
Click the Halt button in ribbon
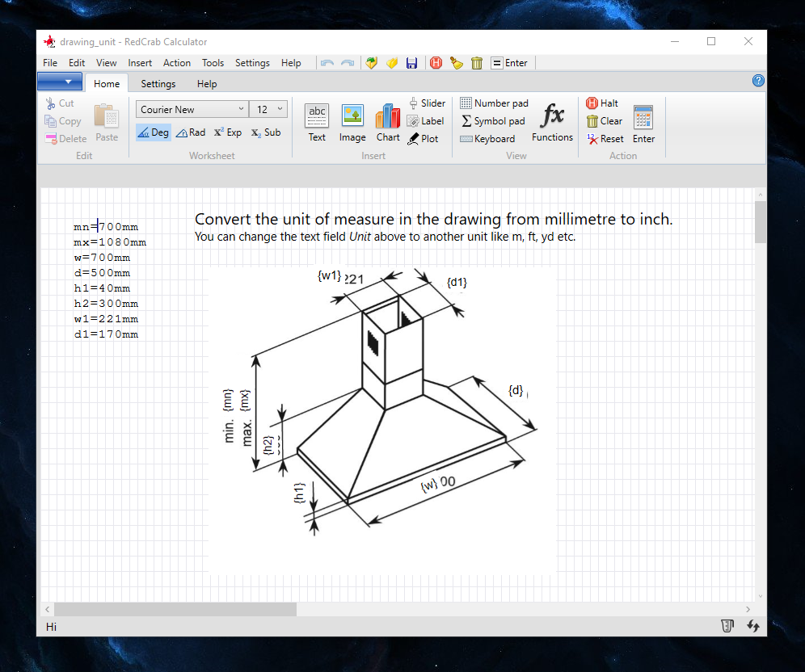point(602,103)
